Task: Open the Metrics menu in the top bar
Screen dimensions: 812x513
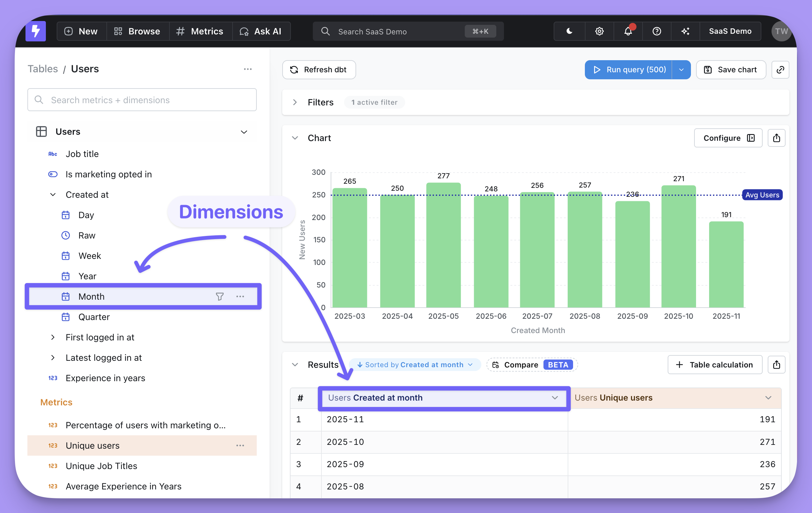Action: 200,31
